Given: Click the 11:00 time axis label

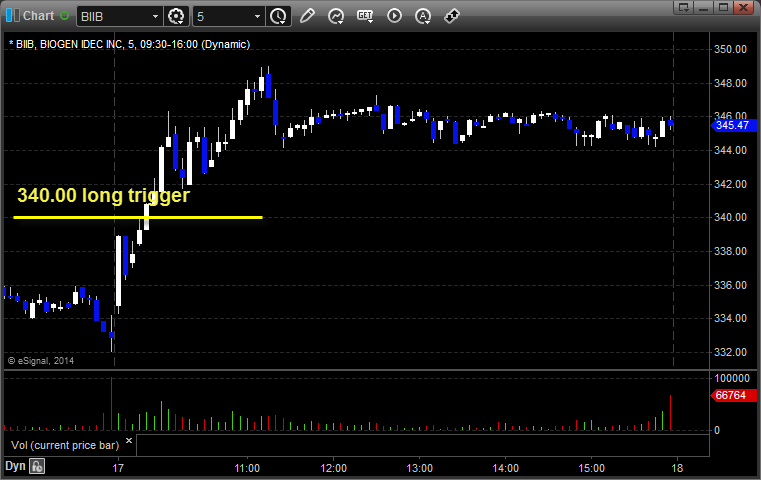Looking at the screenshot, I should click(247, 468).
